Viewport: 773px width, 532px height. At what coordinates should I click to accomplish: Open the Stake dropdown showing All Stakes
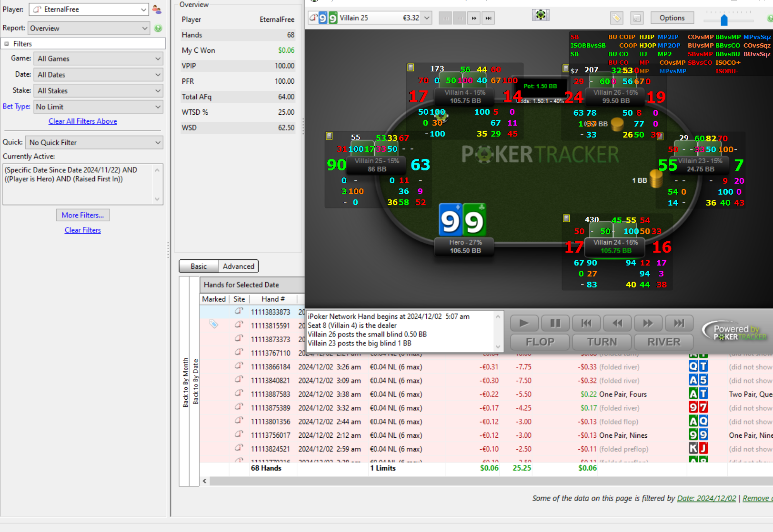(99, 91)
